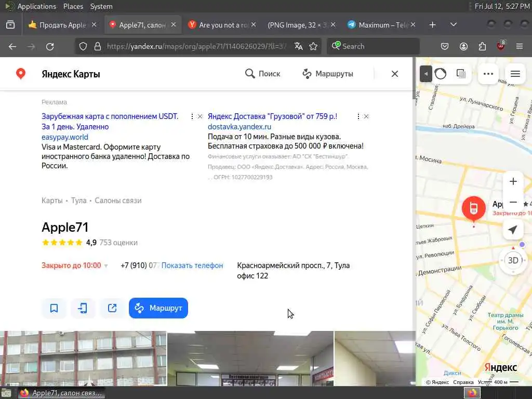Click the Apple71 taskbar window button
The width and height of the screenshot is (532, 399).
pyautogui.click(x=61, y=393)
